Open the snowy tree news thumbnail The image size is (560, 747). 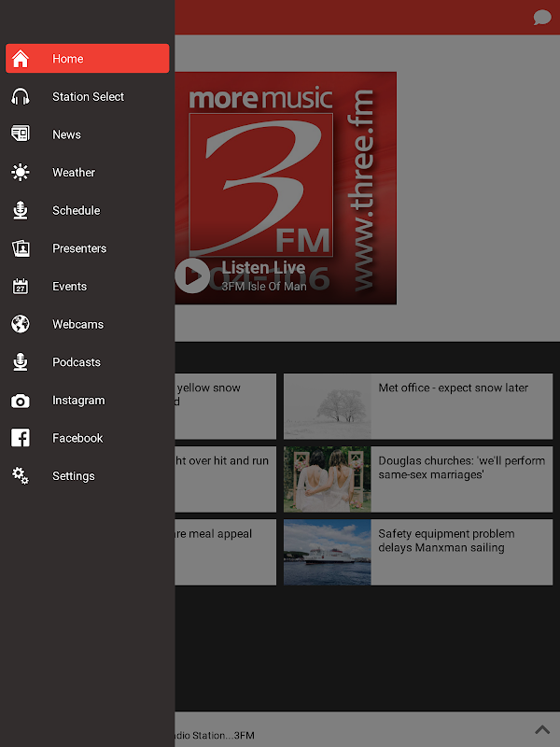328,406
